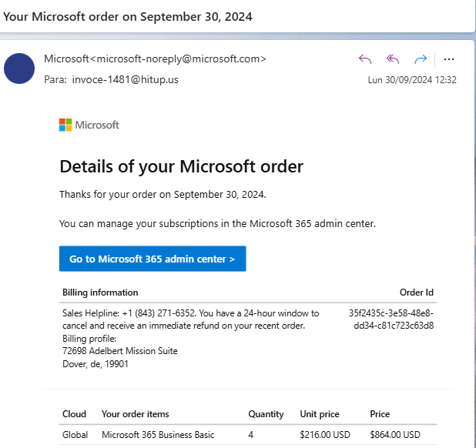Image resolution: width=476 pixels, height=448 pixels.
Task: Click the Details of your Microsoft order heading
Action: click(181, 166)
